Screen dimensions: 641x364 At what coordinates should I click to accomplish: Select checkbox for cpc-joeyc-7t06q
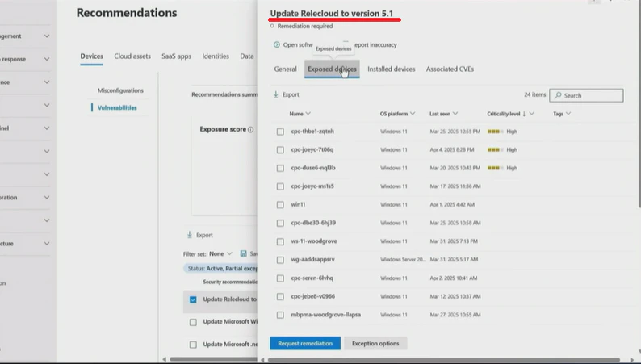point(280,150)
